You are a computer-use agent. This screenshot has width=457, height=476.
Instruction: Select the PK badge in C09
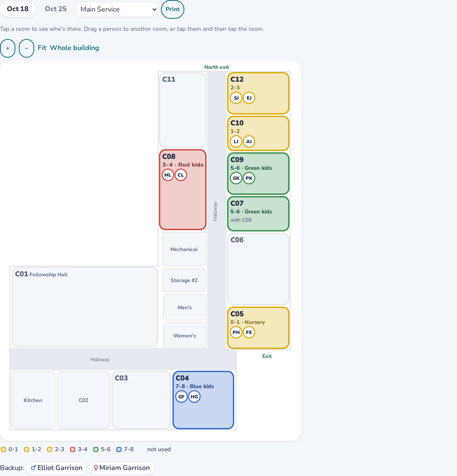click(249, 178)
